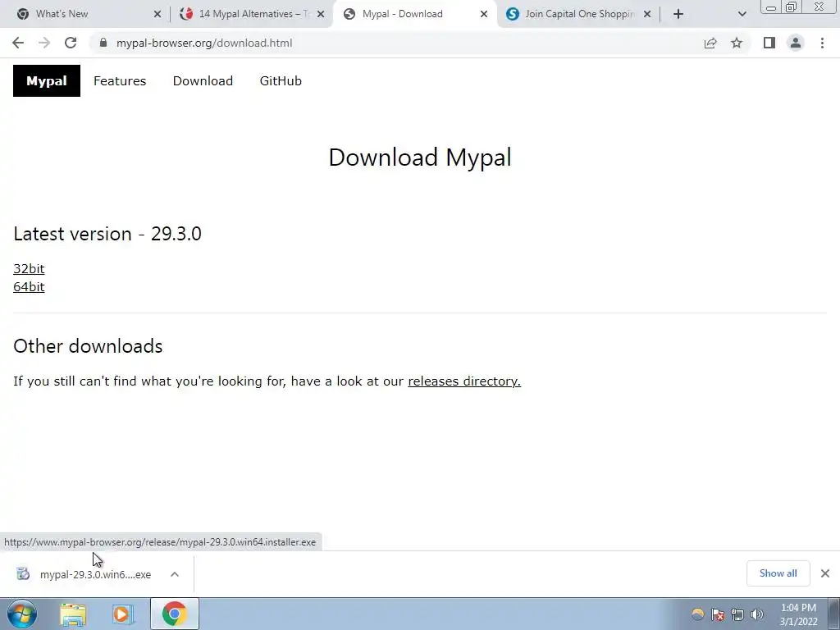Click Show all downloads button
This screenshot has width=840, height=630.
[x=778, y=573]
